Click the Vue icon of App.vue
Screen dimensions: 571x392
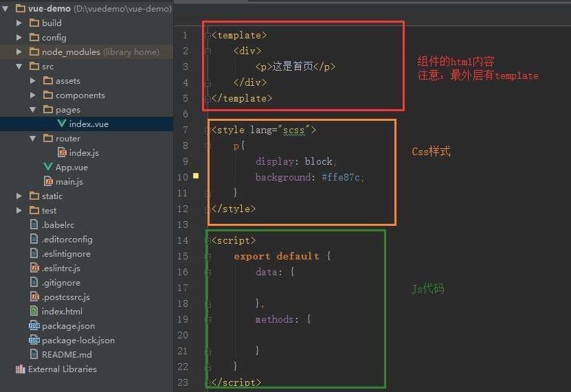pos(47,167)
